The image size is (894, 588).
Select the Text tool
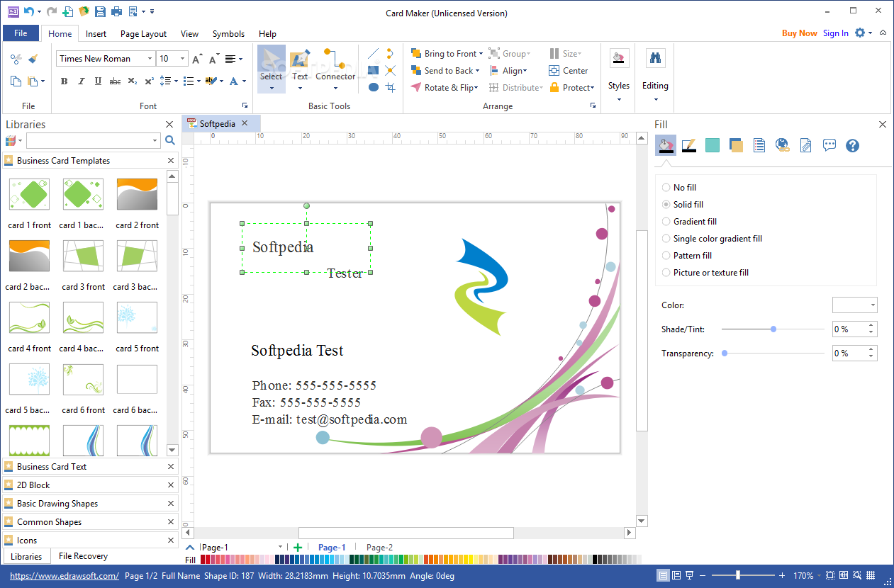(300, 68)
